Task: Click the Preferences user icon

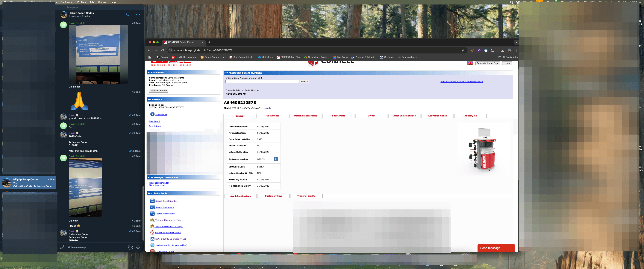Action: point(152,114)
